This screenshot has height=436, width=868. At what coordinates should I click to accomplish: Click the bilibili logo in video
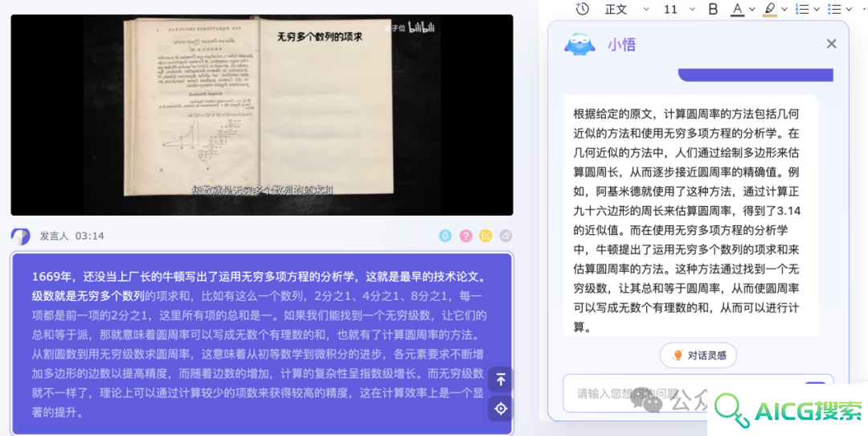click(x=421, y=27)
